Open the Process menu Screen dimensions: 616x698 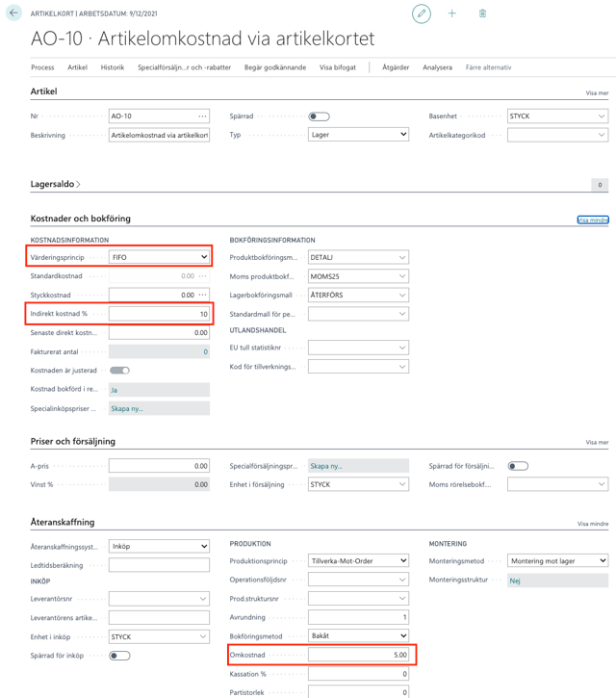pyautogui.click(x=42, y=67)
